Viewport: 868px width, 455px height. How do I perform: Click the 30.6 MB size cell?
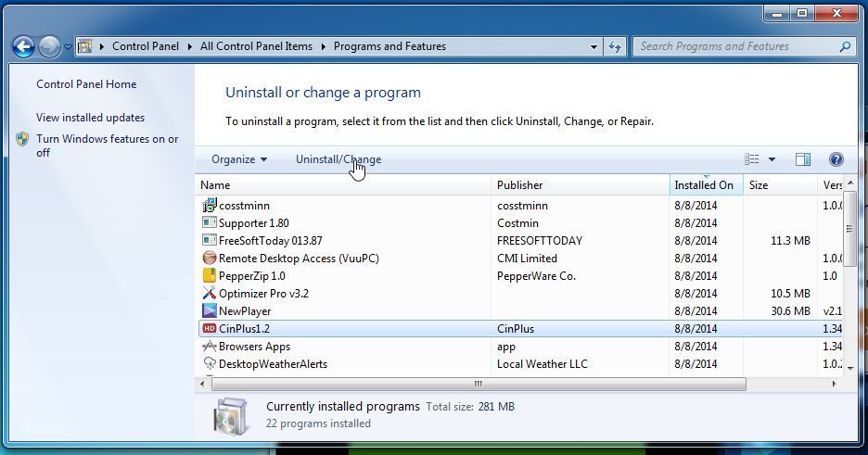pos(790,310)
